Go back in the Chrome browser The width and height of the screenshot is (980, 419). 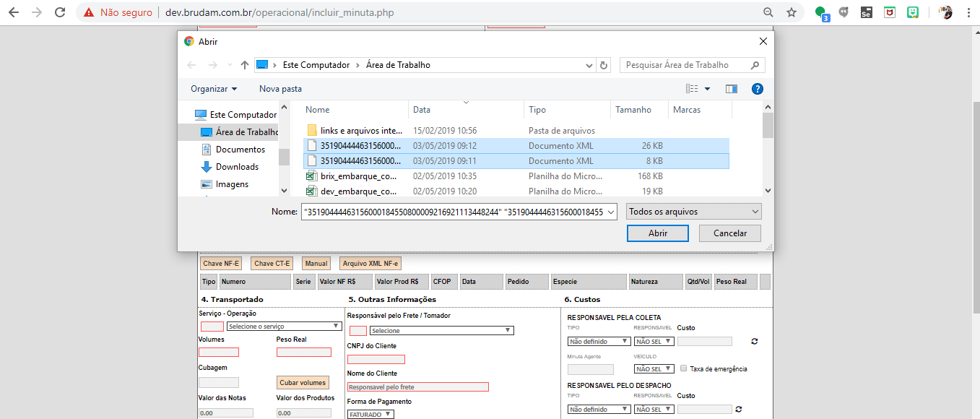14,12
